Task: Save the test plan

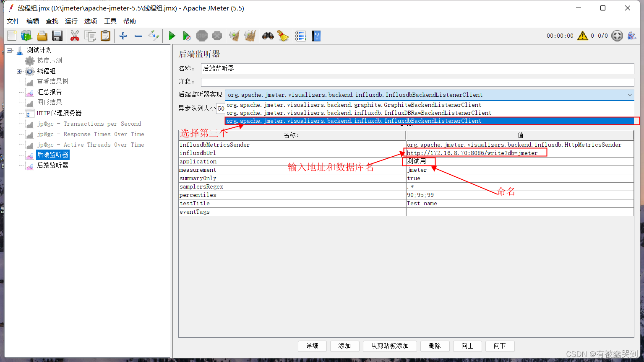Action: point(57,36)
